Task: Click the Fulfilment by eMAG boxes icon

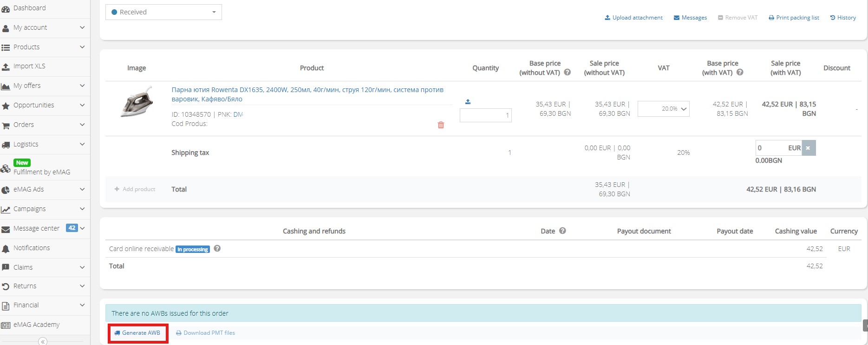Action: tap(6, 168)
